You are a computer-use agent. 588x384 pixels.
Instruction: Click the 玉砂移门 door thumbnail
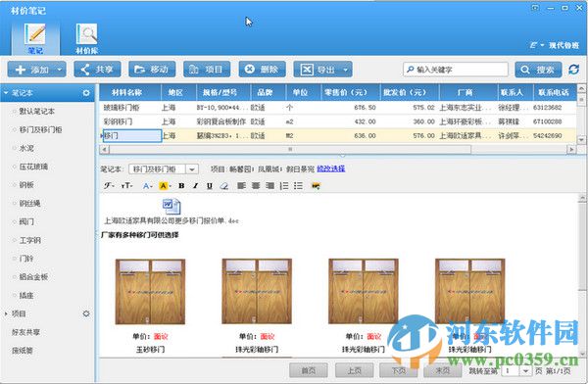click(x=150, y=291)
